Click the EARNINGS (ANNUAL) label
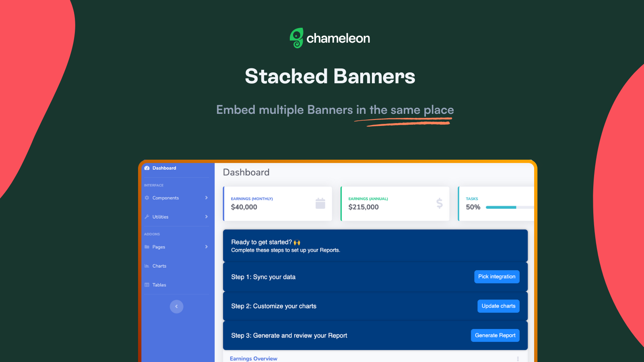Image resolution: width=644 pixels, height=362 pixels. click(368, 199)
